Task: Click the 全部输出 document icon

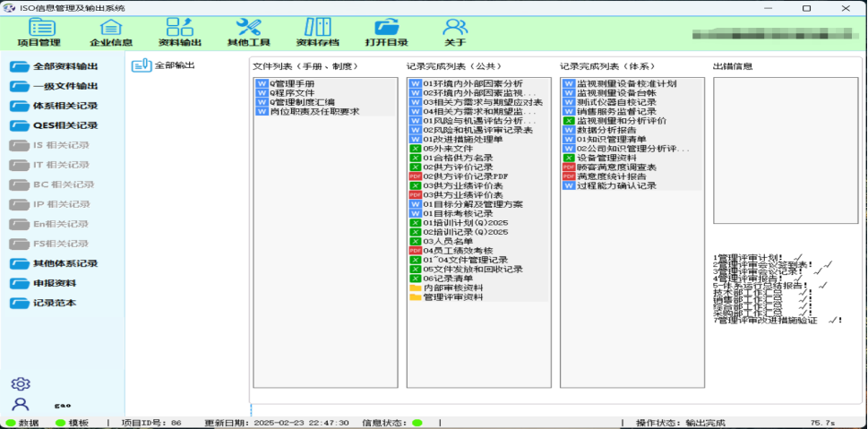Action: [142, 65]
